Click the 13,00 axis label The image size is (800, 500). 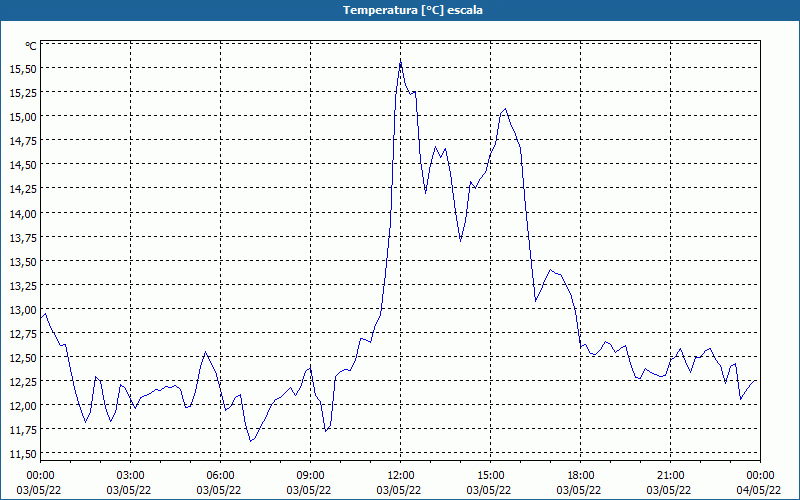pyautogui.click(x=23, y=310)
